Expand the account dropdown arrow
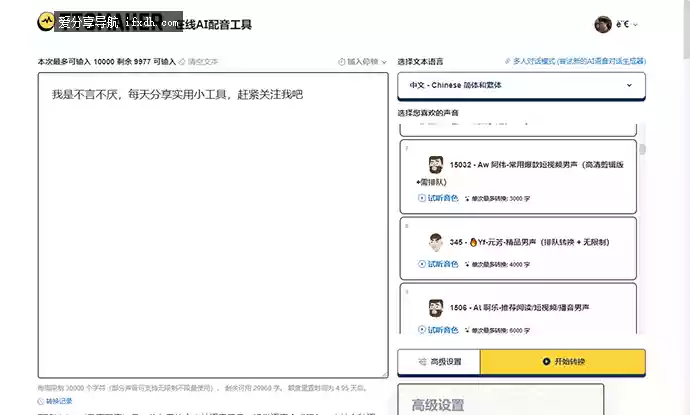 [635, 25]
